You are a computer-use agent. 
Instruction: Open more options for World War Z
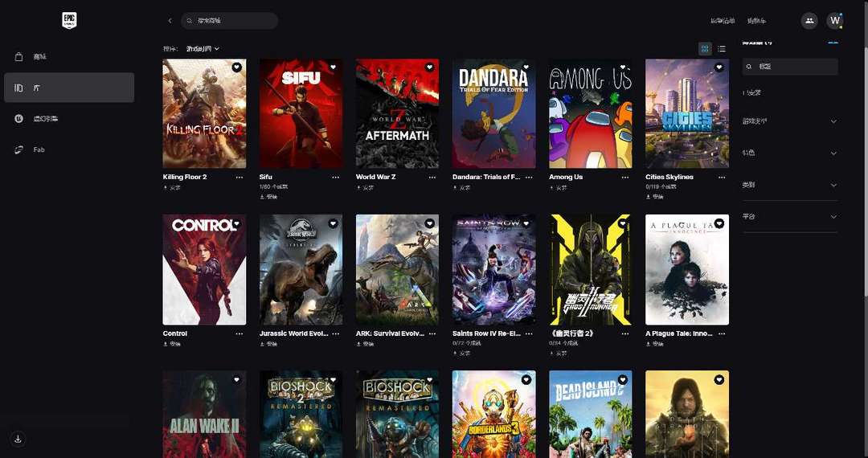click(432, 177)
